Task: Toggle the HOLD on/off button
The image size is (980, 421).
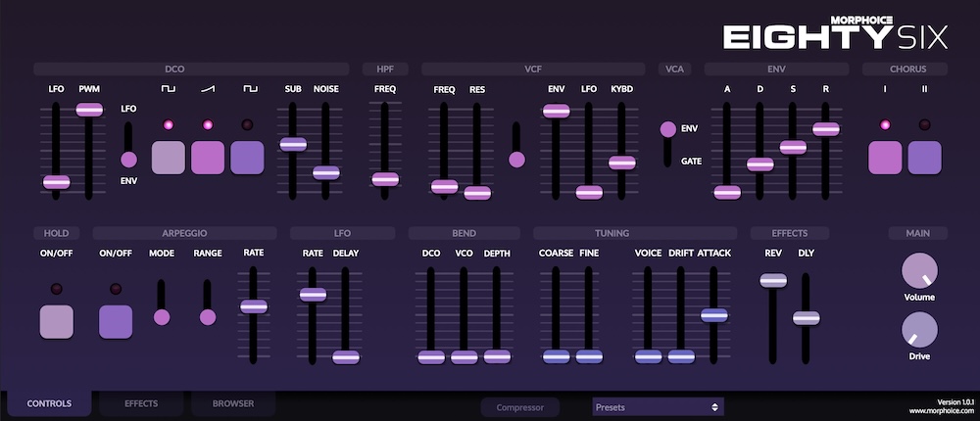Action: tap(56, 322)
